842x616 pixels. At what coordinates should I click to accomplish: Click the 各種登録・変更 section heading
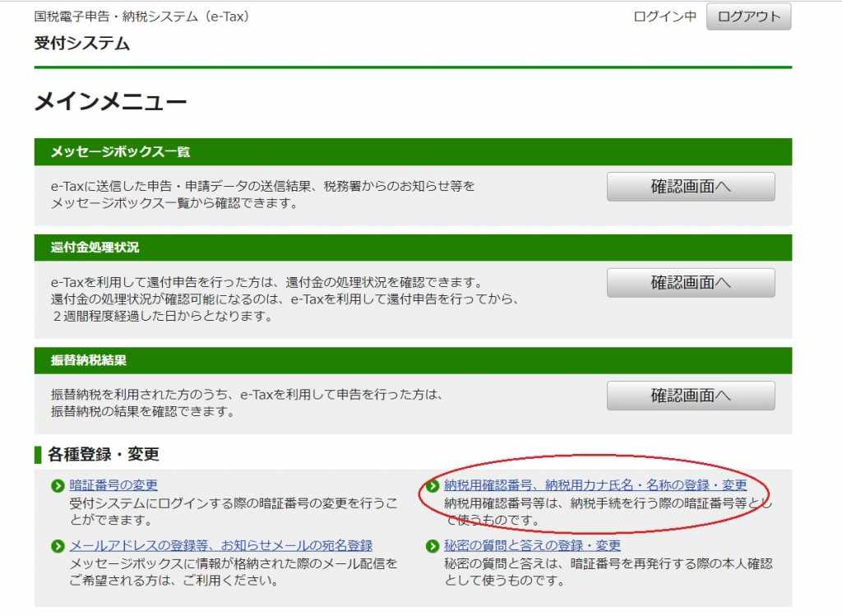tap(103, 454)
